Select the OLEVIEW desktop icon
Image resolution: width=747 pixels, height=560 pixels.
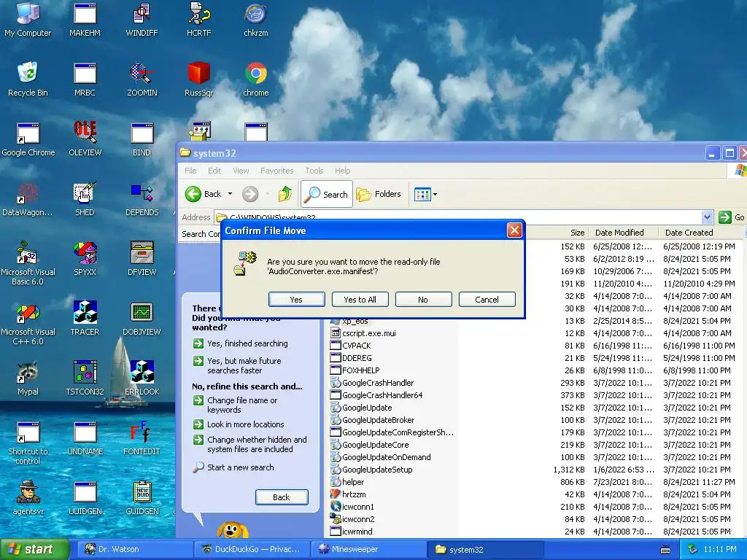85,139
